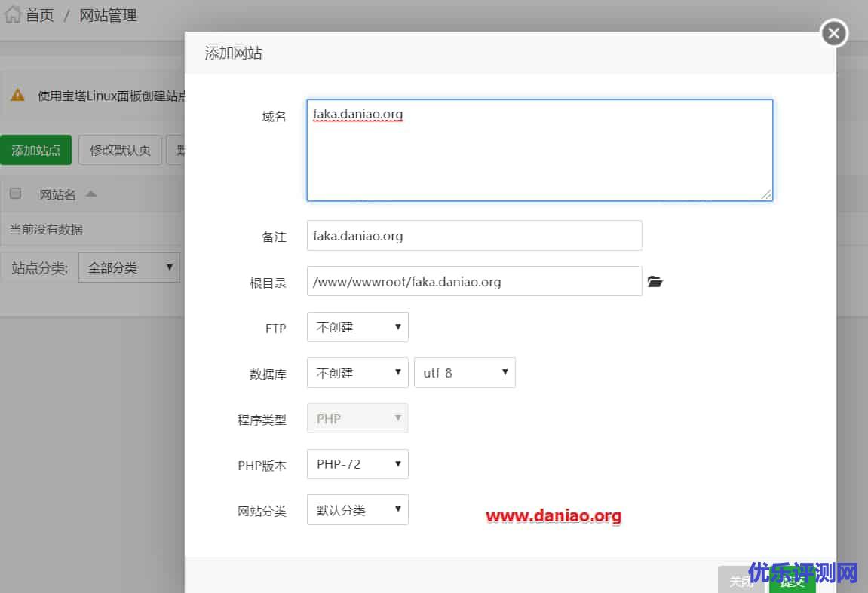Click the home icon in breadcrumb
The image size is (868, 593).
click(12, 15)
